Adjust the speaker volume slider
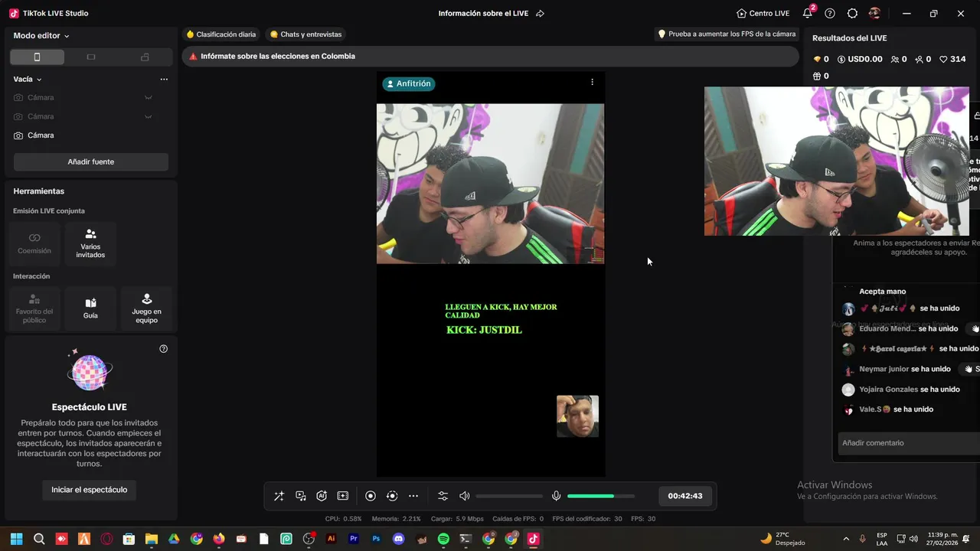 [509, 496]
